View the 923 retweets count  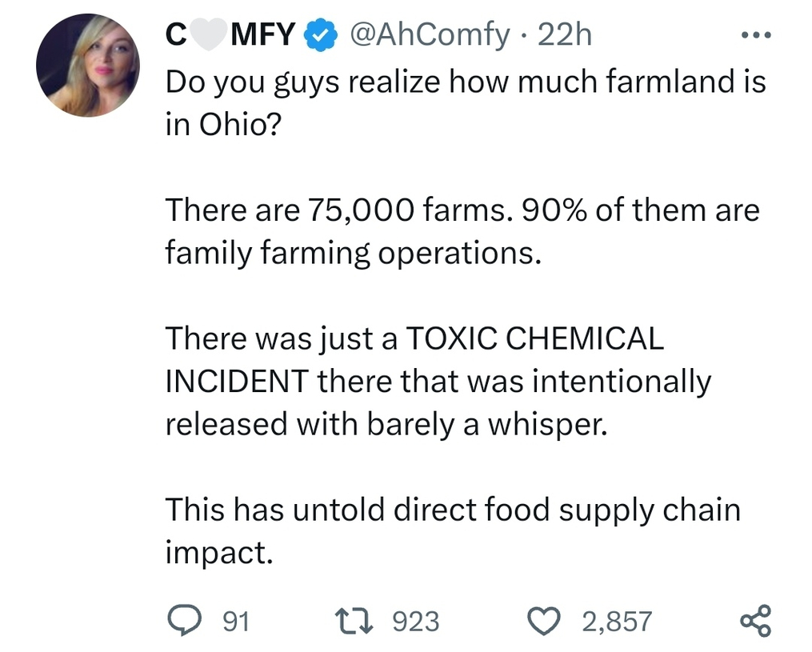tap(416, 622)
